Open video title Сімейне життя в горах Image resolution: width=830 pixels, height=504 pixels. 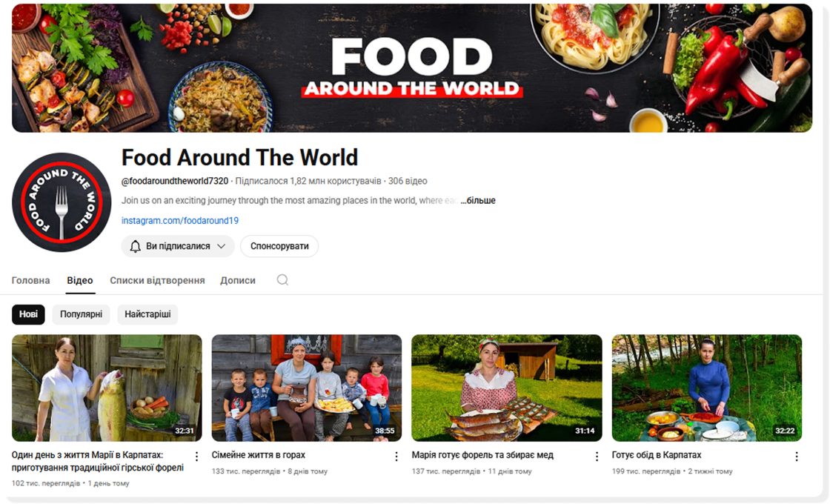point(259,455)
